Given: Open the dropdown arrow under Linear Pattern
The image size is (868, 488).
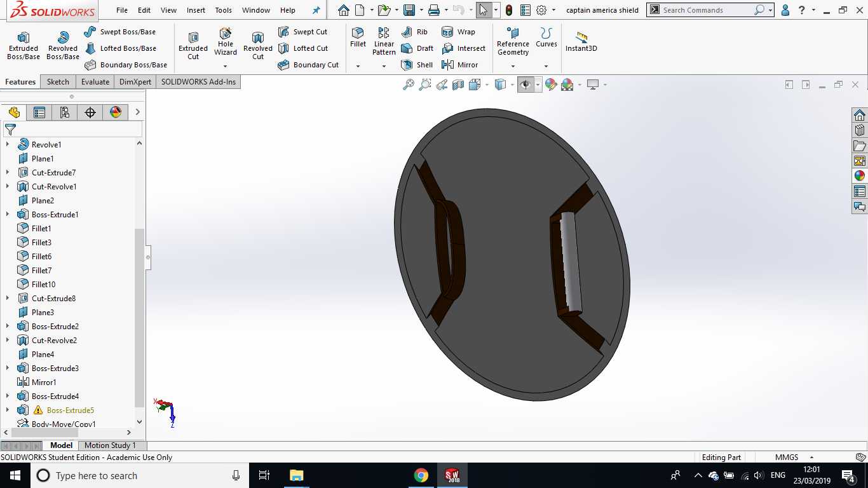Looking at the screenshot, I should click(x=384, y=66).
